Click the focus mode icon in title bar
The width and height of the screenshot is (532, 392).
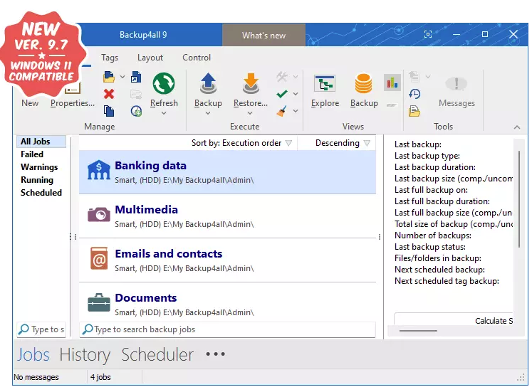tap(428, 34)
